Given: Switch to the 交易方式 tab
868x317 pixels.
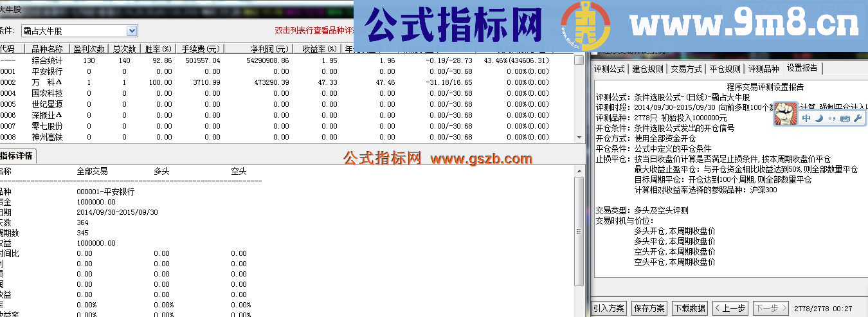Looking at the screenshot, I should (686, 69).
